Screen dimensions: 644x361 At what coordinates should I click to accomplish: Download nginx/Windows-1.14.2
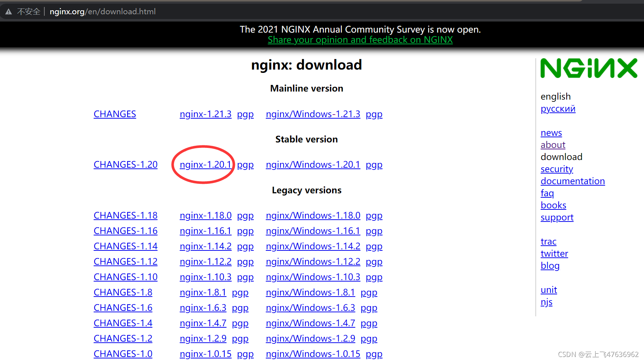coord(313,246)
